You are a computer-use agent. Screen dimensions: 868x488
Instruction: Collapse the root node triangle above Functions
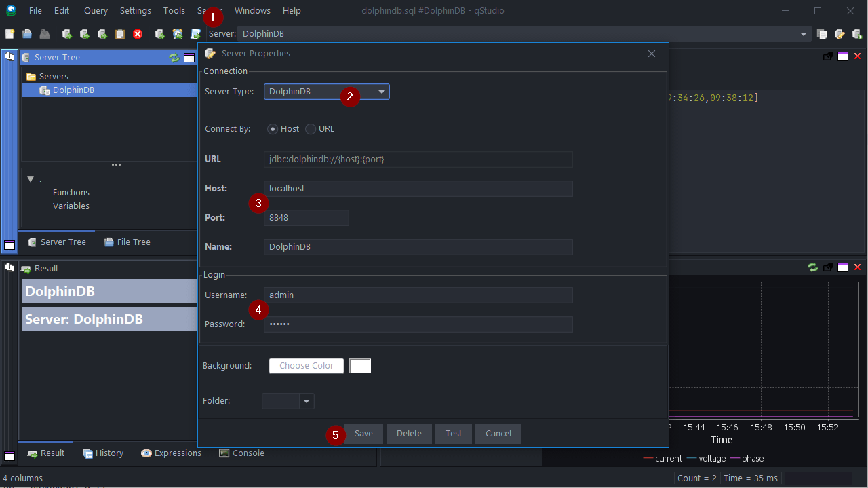pyautogui.click(x=31, y=179)
